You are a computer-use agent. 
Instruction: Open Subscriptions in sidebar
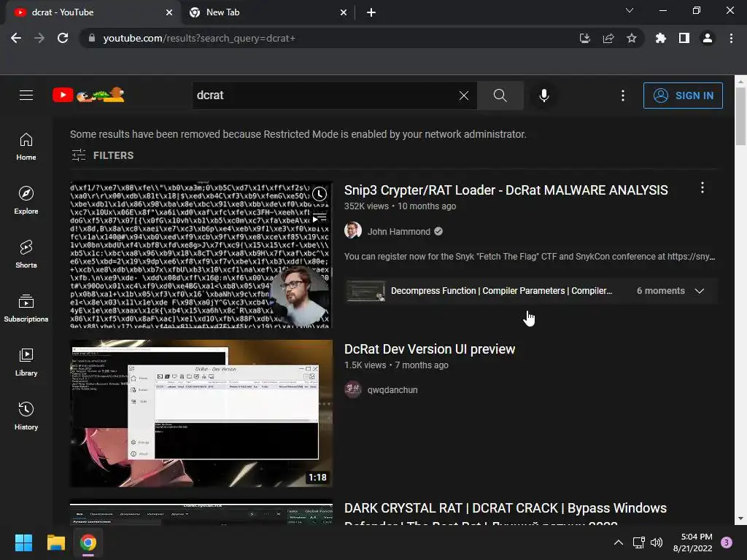[x=26, y=308]
